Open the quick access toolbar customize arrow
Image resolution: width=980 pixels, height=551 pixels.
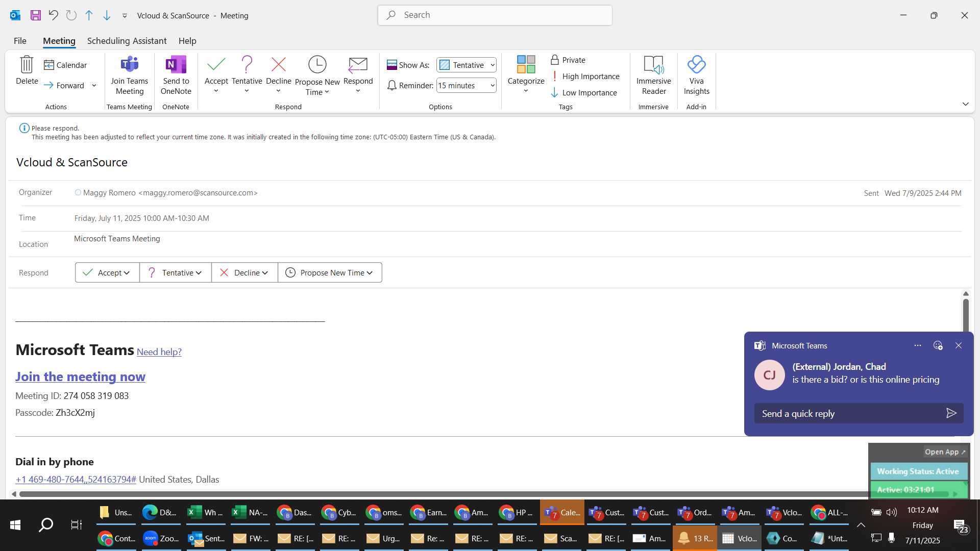point(125,16)
